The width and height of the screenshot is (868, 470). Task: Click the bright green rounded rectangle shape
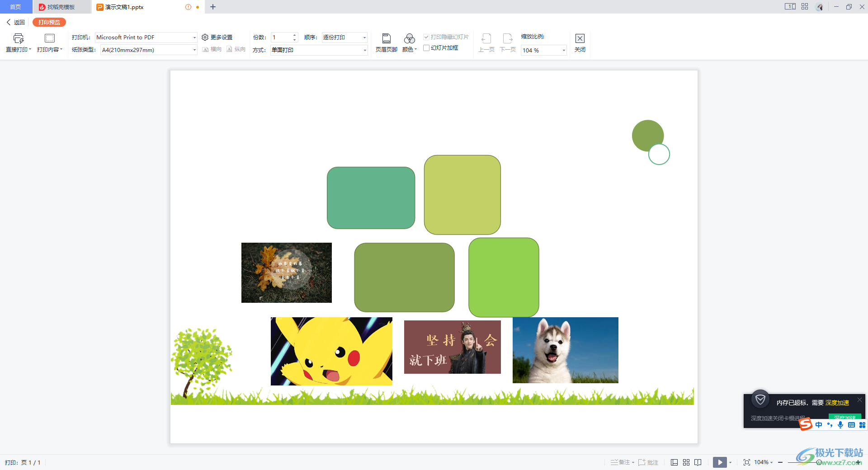tap(504, 277)
